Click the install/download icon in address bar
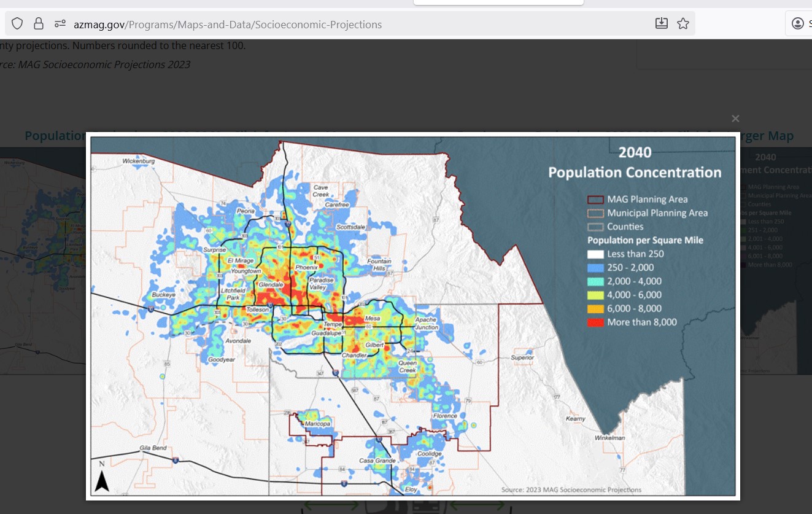This screenshot has width=812, height=514. pos(661,24)
